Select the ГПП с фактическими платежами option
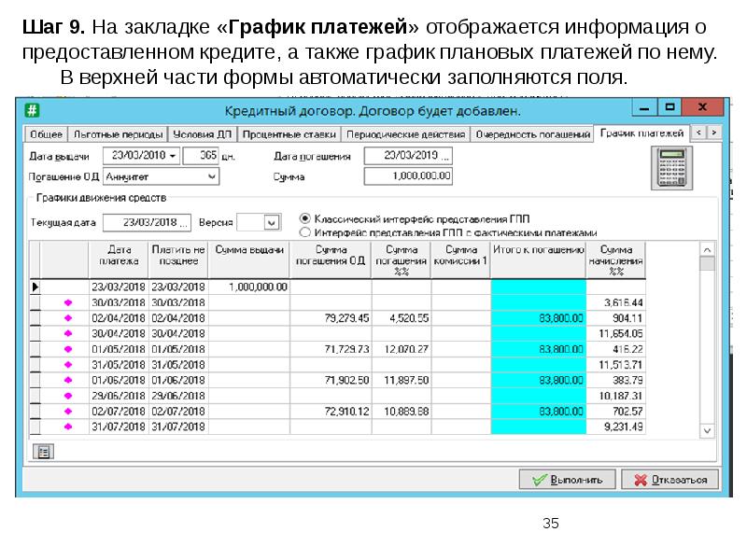Viewport: 747px width, 560px height. [x=304, y=231]
